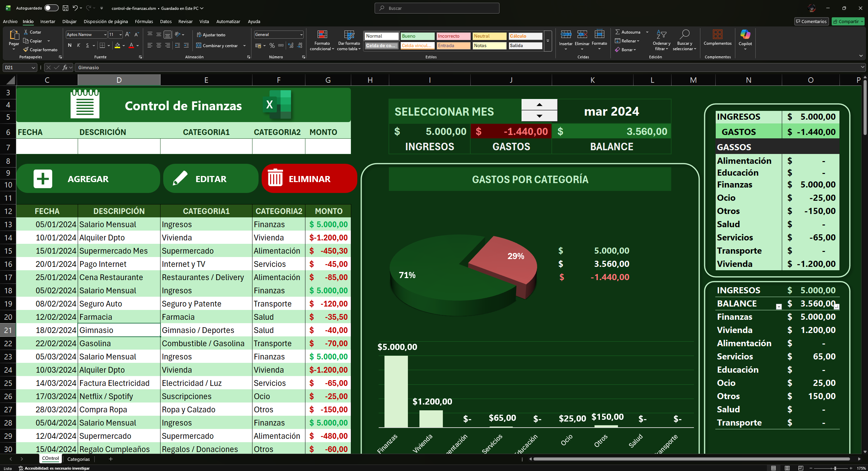Turn off the Autoguardado toggle
This screenshot has height=471, width=868.
click(51, 8)
